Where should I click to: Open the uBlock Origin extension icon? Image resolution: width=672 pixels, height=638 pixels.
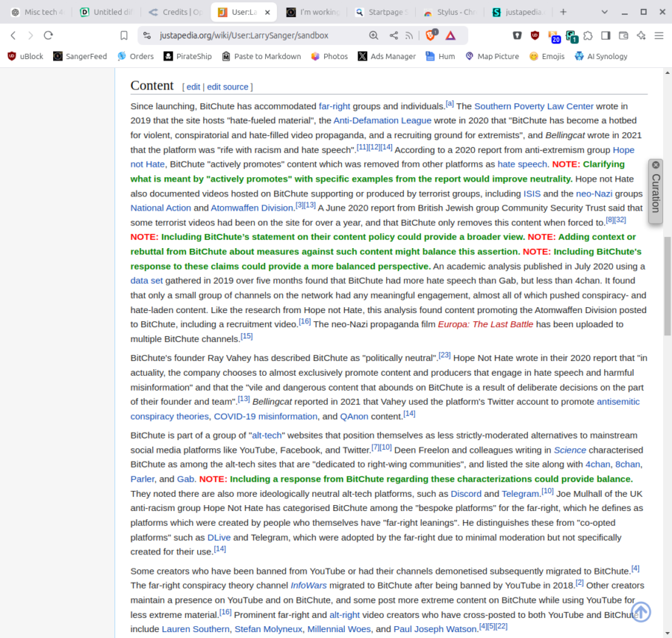pos(535,35)
